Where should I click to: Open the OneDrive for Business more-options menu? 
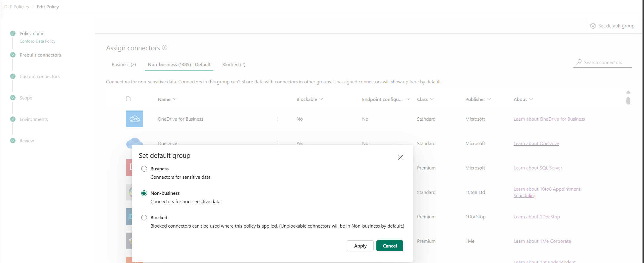(278, 119)
